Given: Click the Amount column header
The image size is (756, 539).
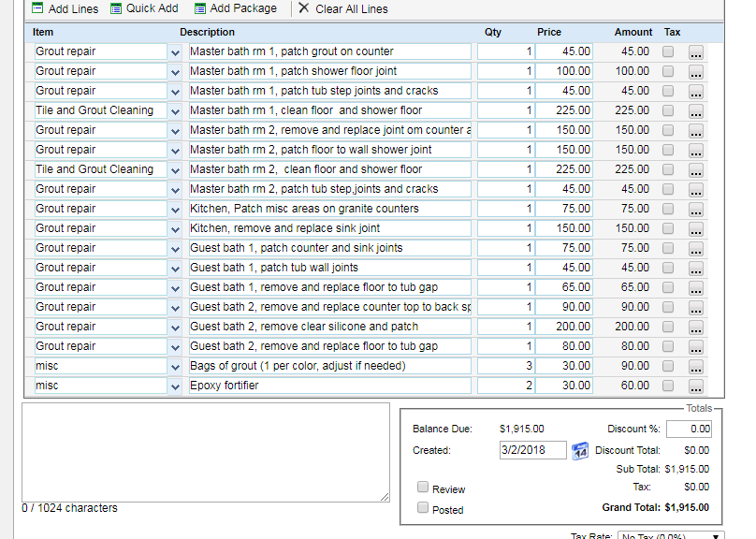Looking at the screenshot, I should click(632, 32).
